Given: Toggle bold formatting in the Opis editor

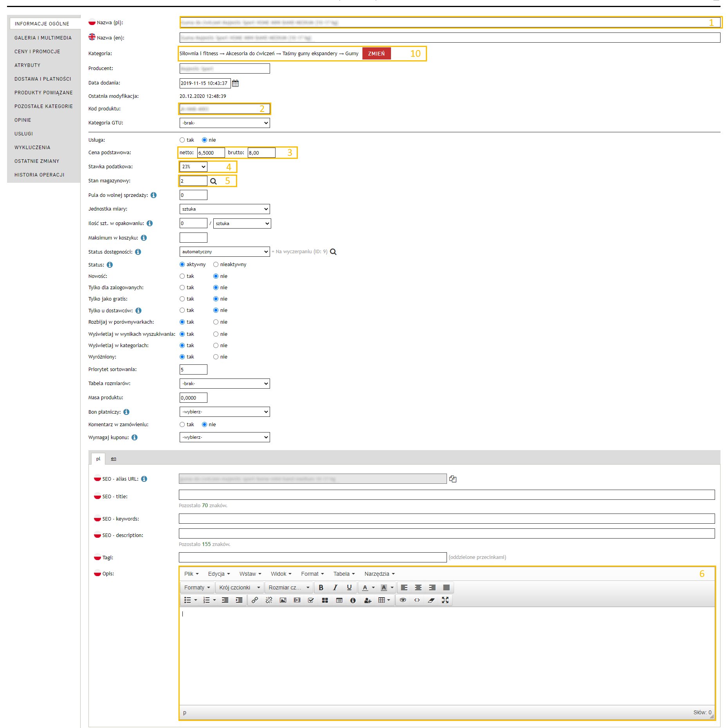Looking at the screenshot, I should pos(321,587).
